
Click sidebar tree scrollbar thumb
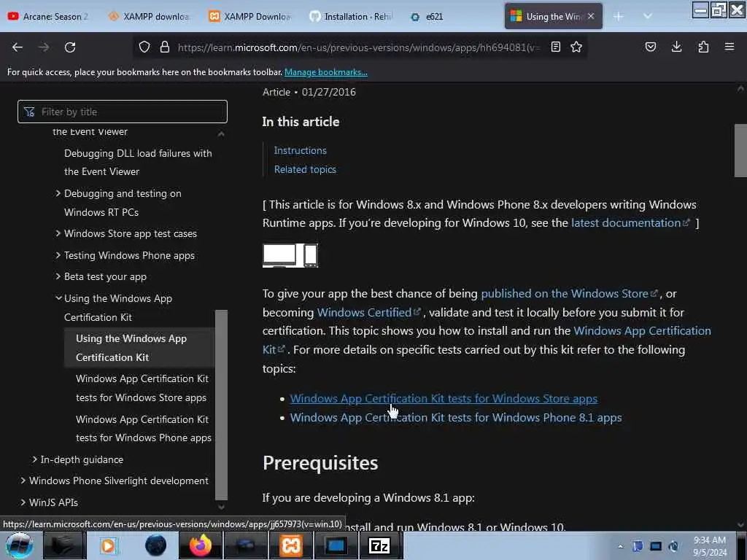(221, 405)
